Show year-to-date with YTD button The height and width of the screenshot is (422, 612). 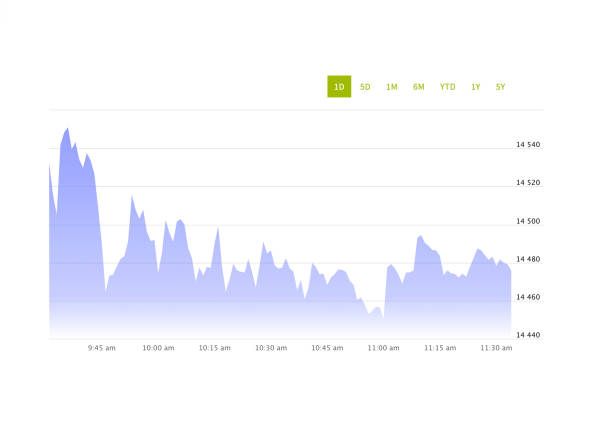coord(447,87)
